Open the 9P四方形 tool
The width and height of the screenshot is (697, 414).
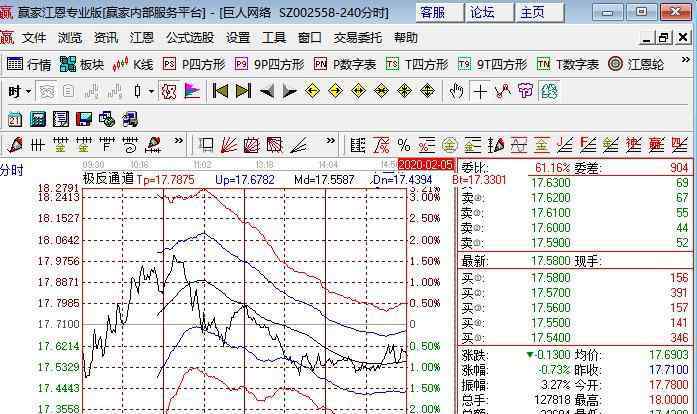269,64
